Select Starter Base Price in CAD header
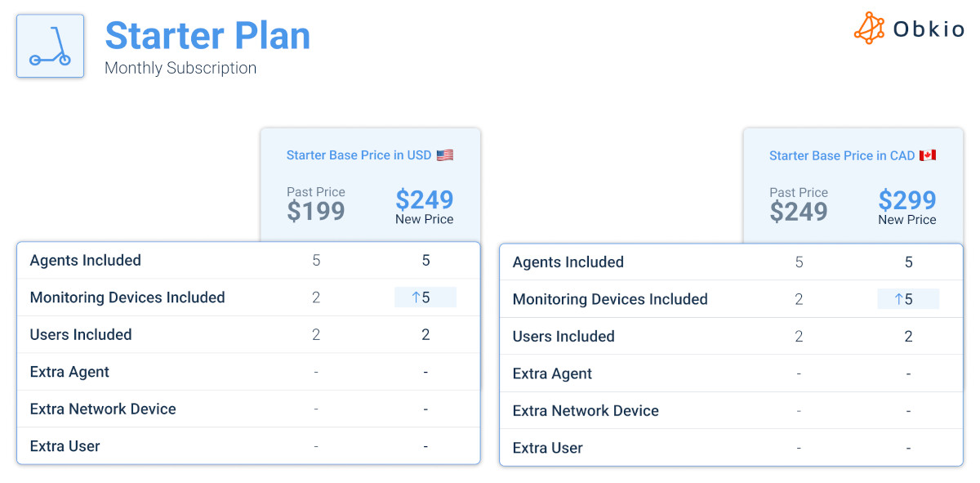 [842, 155]
